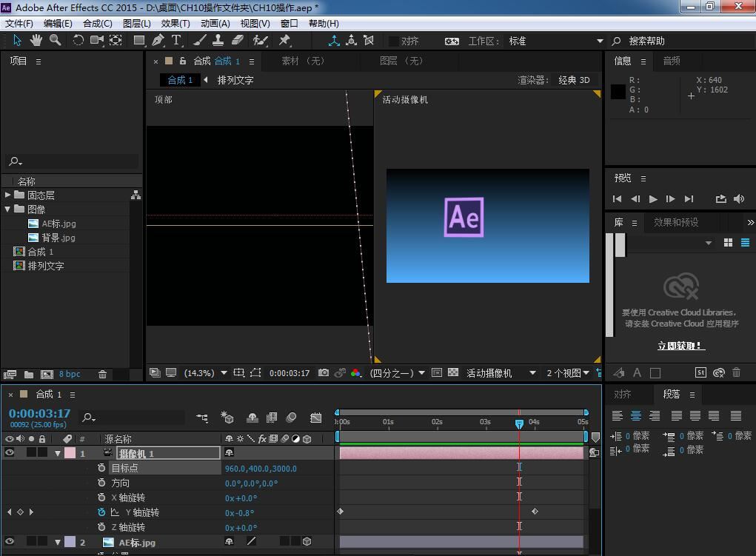Image resolution: width=756 pixels, height=556 pixels.
Task: Go to next keyframe arrow for Y 轴旋转
Action: [31, 512]
